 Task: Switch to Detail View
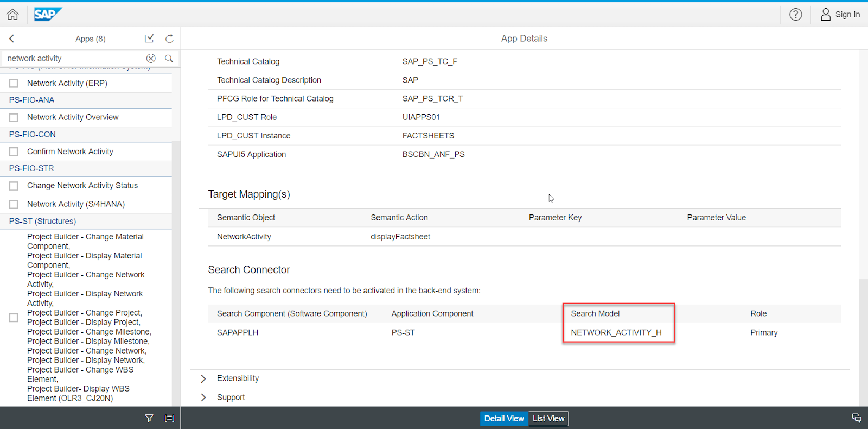(x=504, y=419)
